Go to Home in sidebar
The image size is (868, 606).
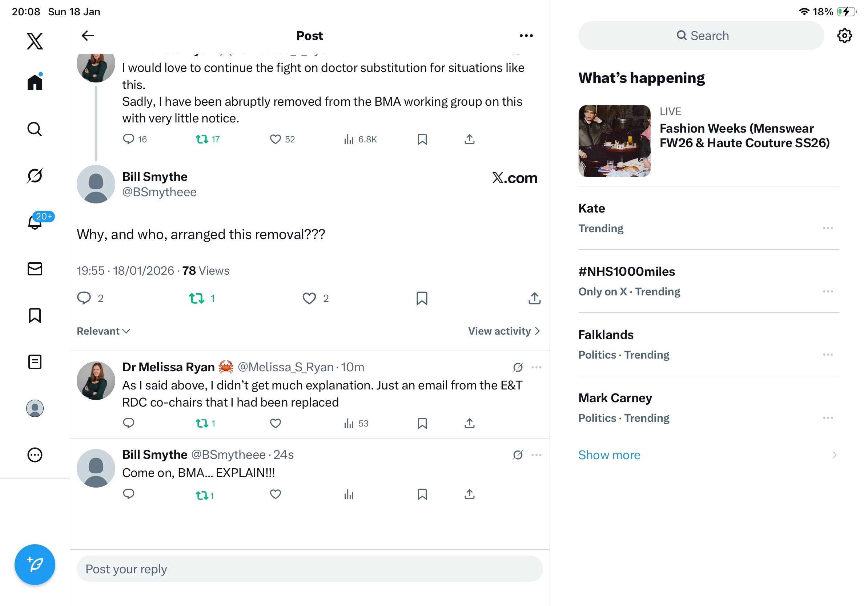tap(35, 82)
